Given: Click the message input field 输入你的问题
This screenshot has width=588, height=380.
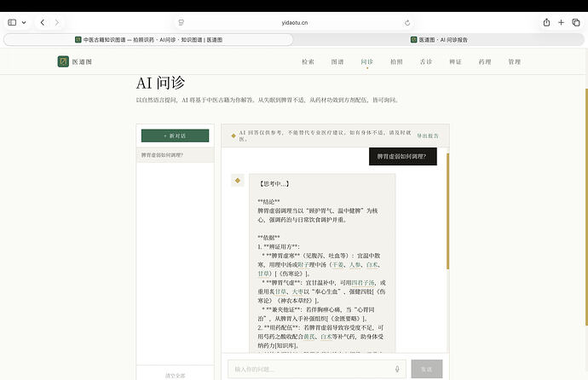Looking at the screenshot, I should 317,369.
